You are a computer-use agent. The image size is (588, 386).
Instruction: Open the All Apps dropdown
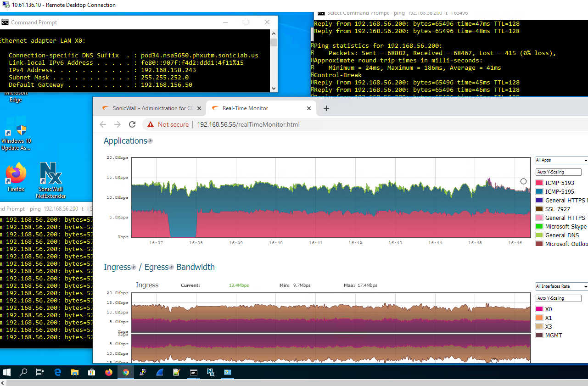point(562,160)
